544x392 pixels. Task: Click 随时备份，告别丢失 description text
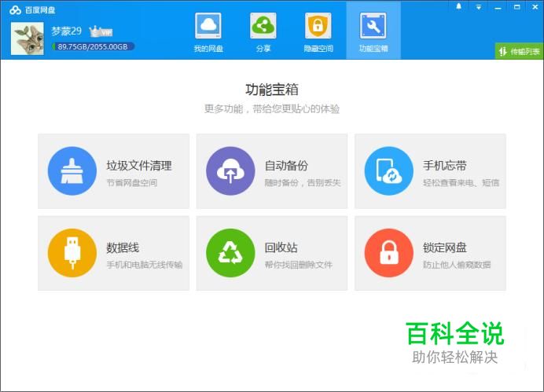pos(303,183)
